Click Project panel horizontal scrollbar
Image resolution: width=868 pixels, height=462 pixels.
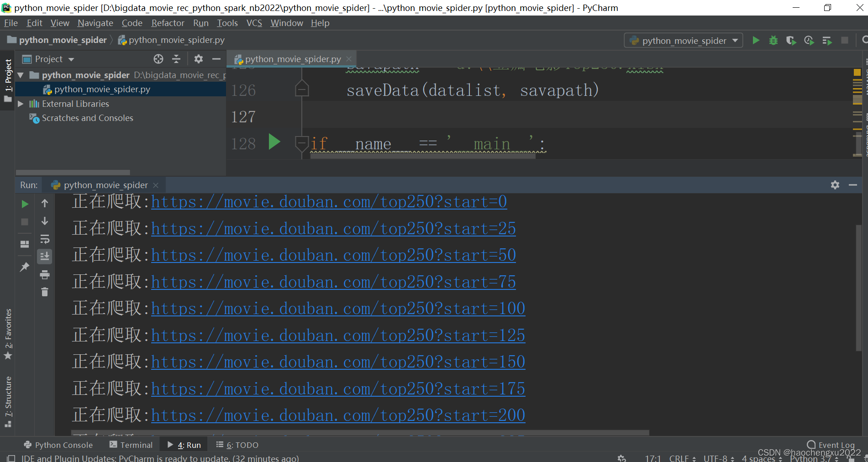coord(73,173)
